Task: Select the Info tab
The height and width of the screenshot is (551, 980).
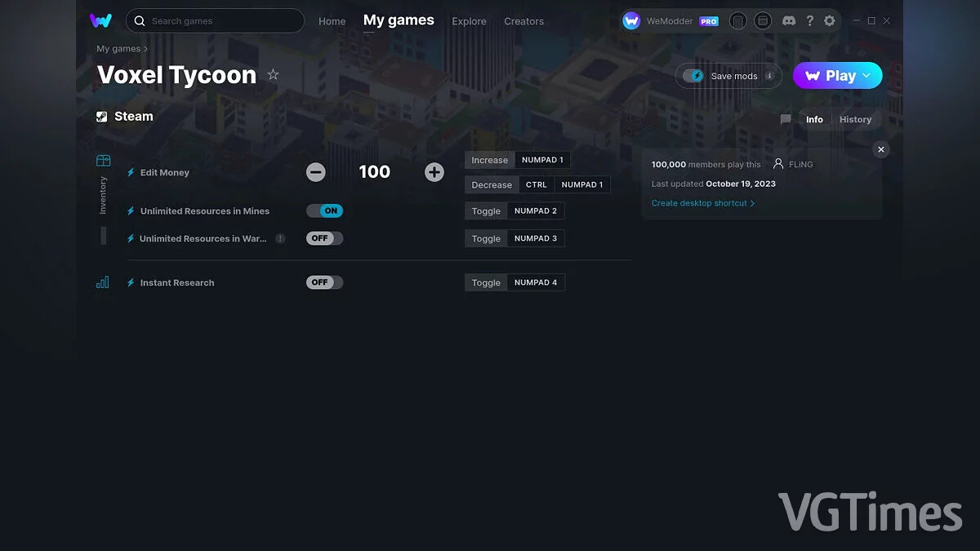Action: 814,119
